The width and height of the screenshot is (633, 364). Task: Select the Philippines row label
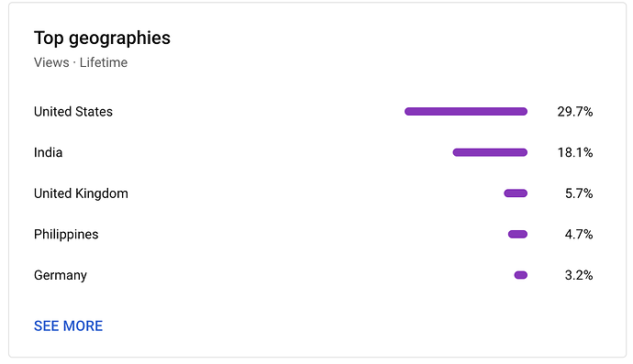pyautogui.click(x=66, y=235)
